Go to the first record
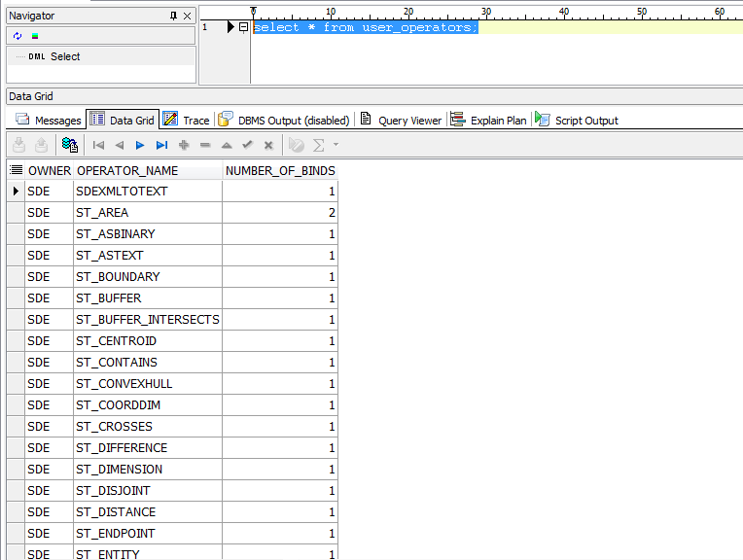 click(x=98, y=145)
